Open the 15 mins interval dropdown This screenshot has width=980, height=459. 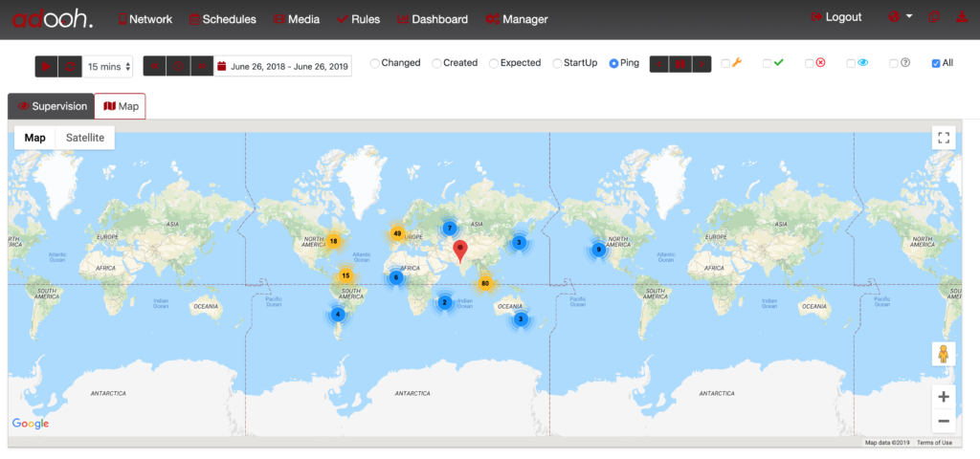click(x=108, y=66)
